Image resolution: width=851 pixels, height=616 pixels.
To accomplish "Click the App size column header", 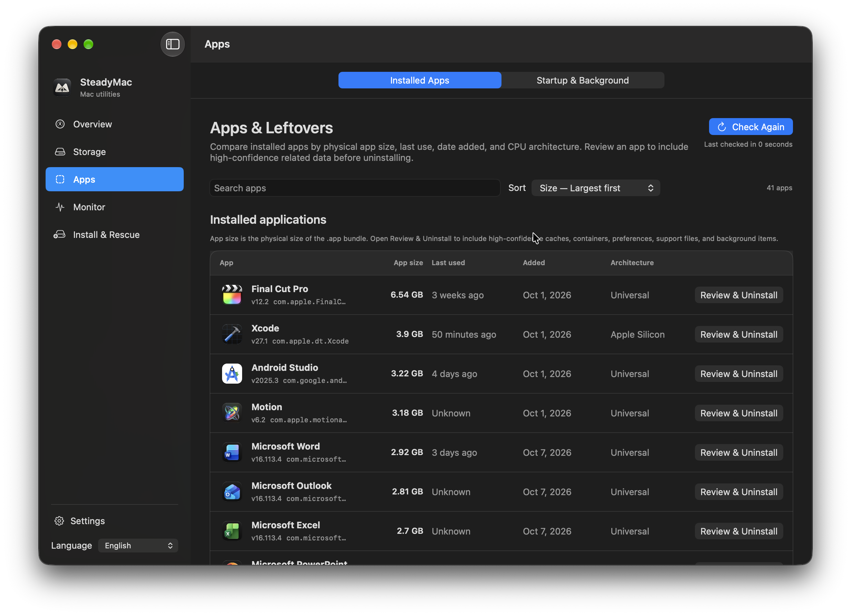I will tap(408, 263).
